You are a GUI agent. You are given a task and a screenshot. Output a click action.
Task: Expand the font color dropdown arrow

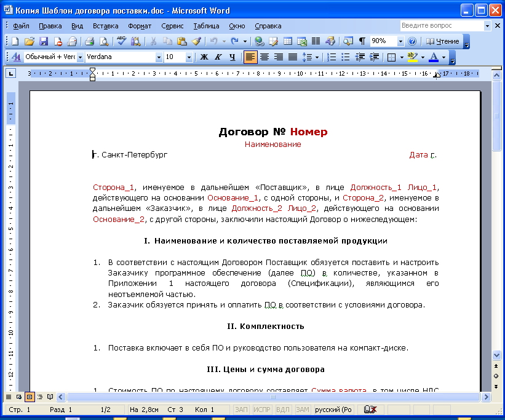pyautogui.click(x=444, y=57)
